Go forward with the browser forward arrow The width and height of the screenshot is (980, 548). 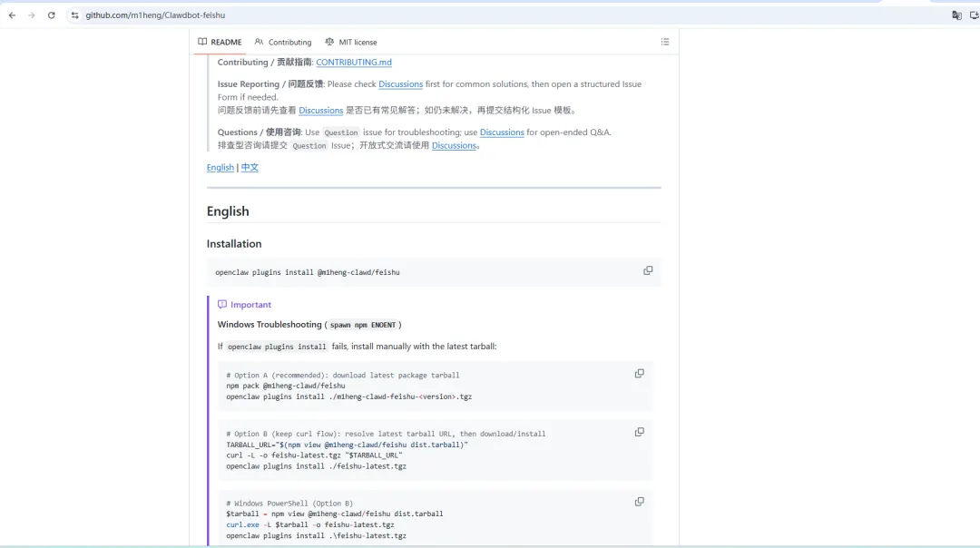click(31, 15)
